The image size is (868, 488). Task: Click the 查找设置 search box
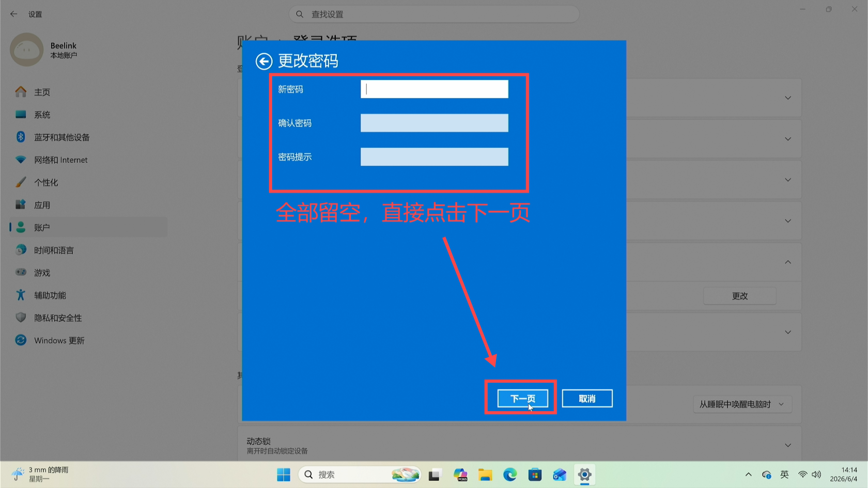tap(434, 14)
